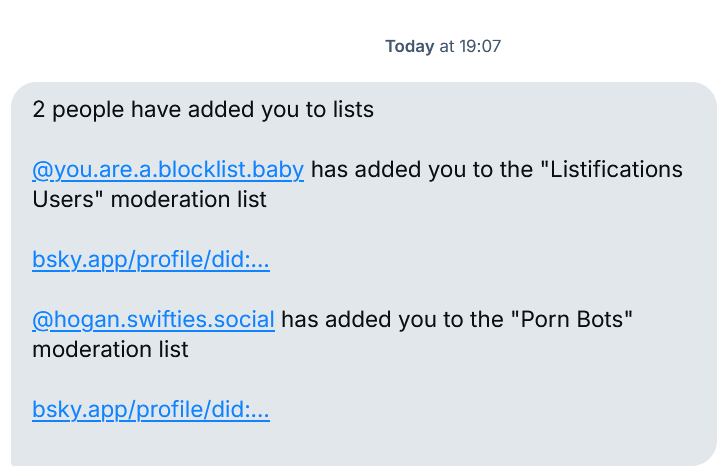
Task: Click the word "Today" in the timestamp
Action: [409, 46]
